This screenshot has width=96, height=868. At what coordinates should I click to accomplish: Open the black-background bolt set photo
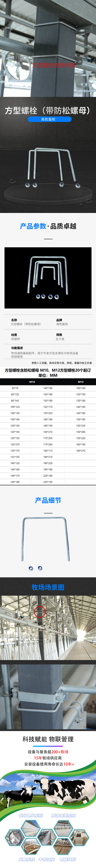coord(48,278)
